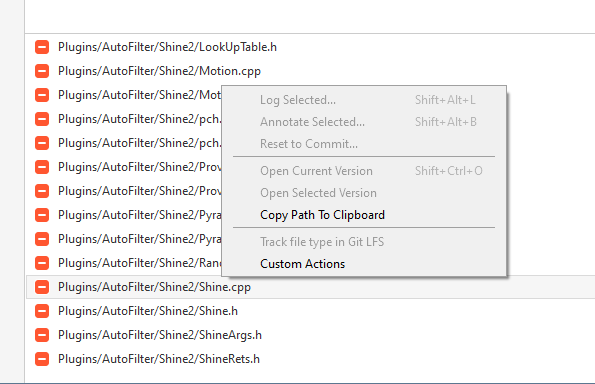Click Reset to Commit... entry
The height and width of the screenshot is (384, 595).
click(x=364, y=144)
